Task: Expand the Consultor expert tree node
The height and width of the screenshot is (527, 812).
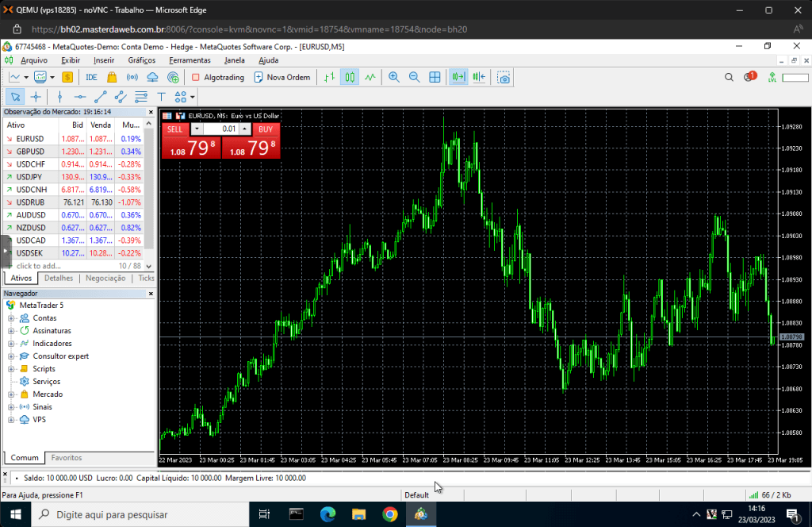Action: (x=11, y=356)
